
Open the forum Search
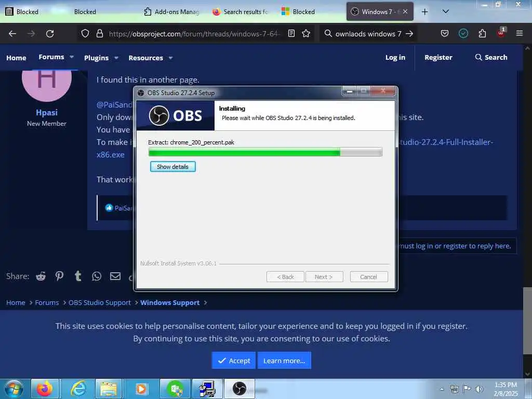click(491, 57)
